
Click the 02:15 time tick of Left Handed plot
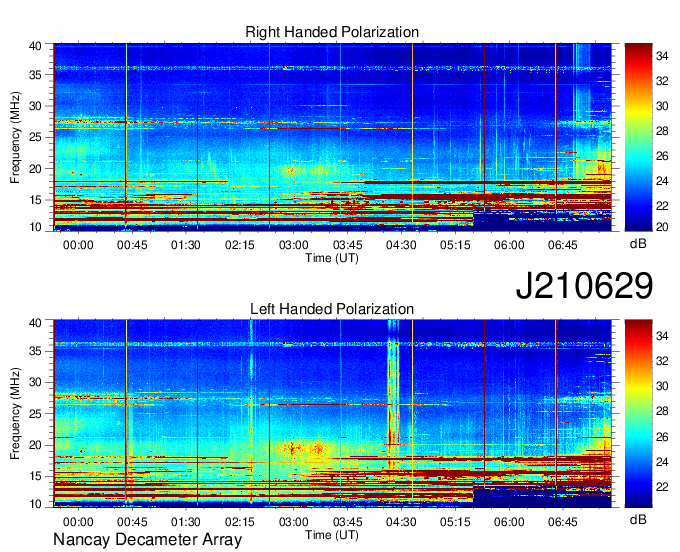(239, 522)
